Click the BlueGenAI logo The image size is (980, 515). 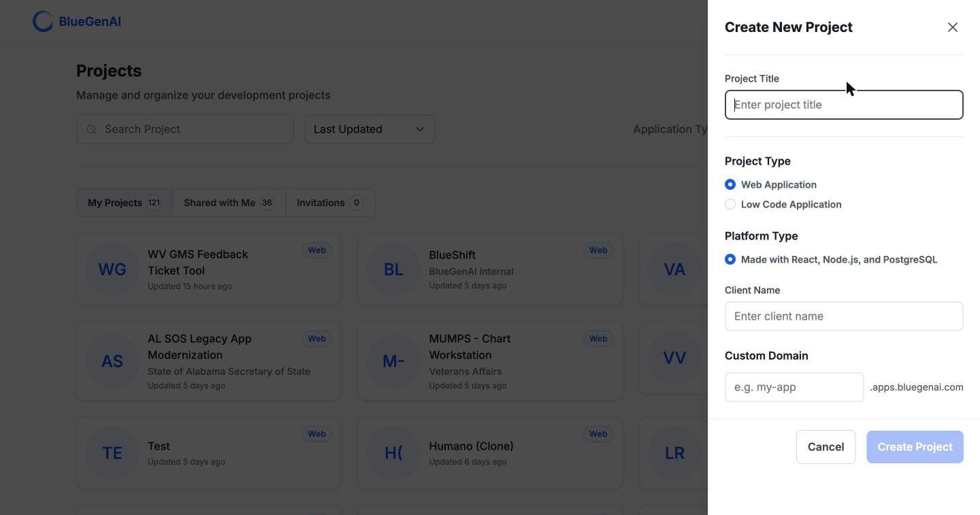coord(77,22)
